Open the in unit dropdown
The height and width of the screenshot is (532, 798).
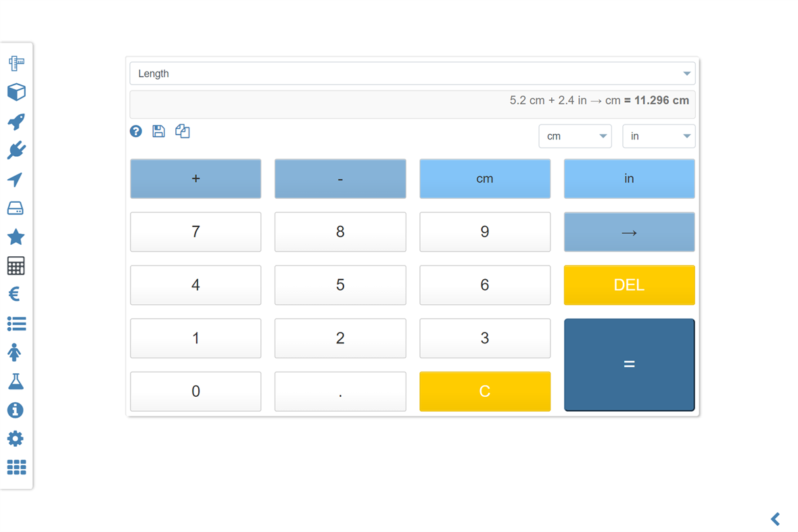pos(659,137)
